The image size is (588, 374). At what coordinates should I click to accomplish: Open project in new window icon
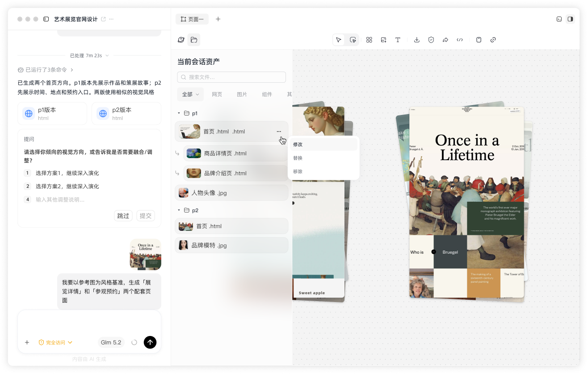pyautogui.click(x=104, y=19)
